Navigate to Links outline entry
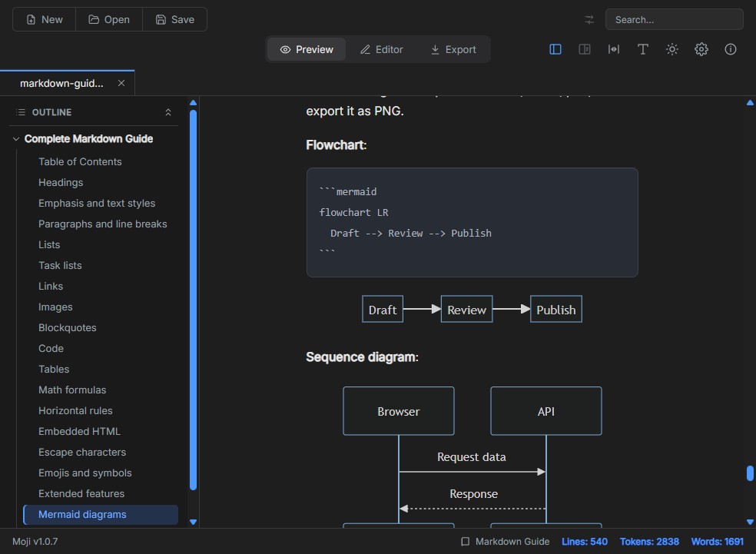Image resolution: width=756 pixels, height=554 pixels. click(51, 286)
